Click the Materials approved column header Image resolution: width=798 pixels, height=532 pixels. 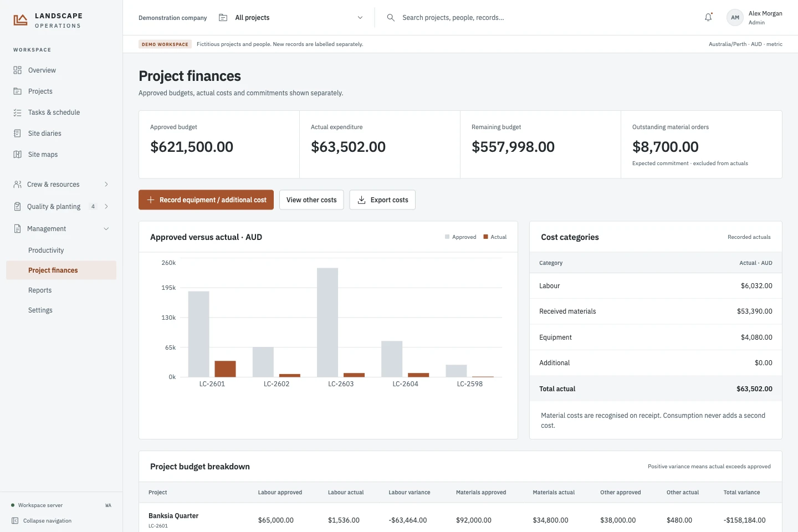tap(481, 493)
